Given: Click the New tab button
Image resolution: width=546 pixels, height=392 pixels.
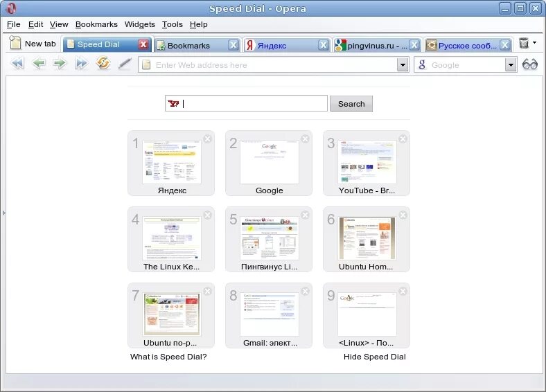Looking at the screenshot, I should 33,44.
